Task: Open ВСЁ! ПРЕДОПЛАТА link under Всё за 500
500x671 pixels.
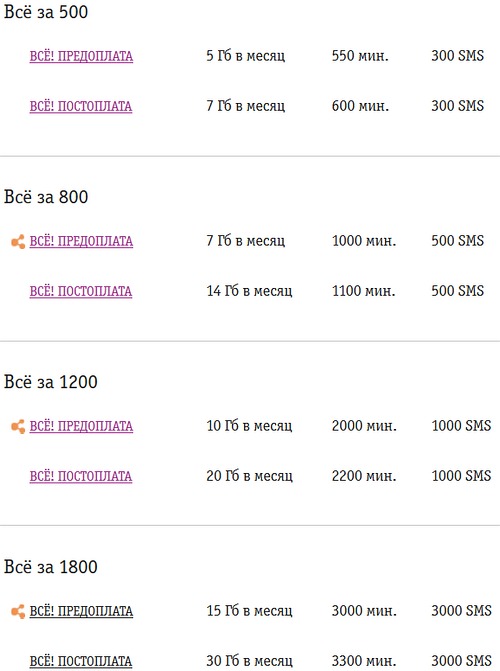Action: click(x=81, y=56)
